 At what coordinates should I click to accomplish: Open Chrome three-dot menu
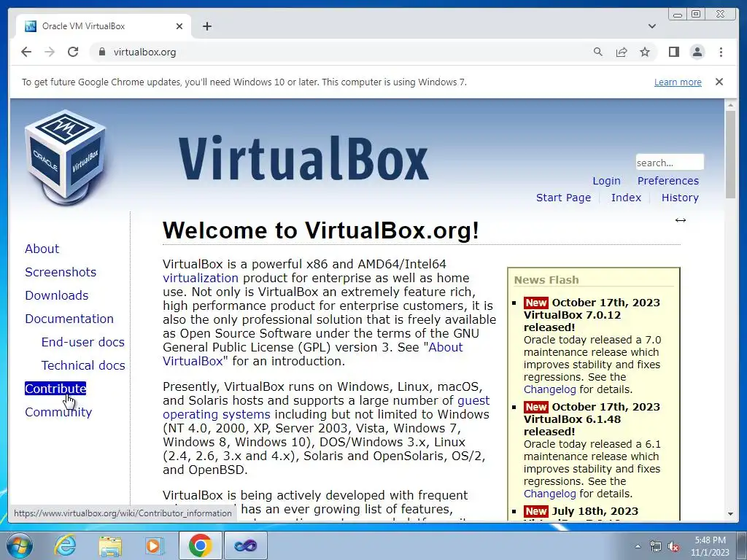coord(721,52)
